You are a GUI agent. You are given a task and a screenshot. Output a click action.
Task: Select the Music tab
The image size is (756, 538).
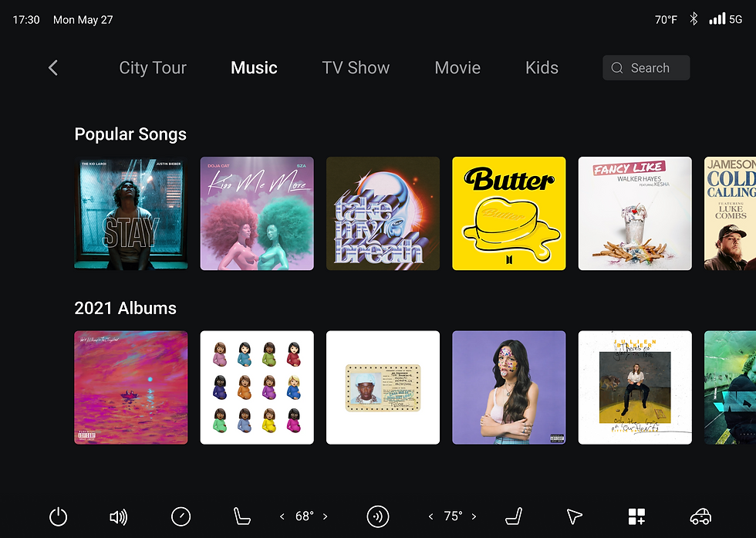tap(254, 68)
